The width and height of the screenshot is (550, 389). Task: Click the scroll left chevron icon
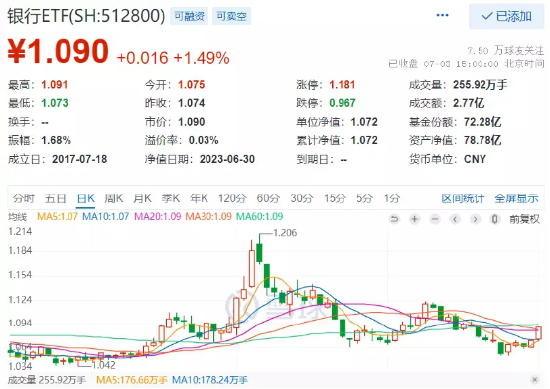(x=455, y=219)
